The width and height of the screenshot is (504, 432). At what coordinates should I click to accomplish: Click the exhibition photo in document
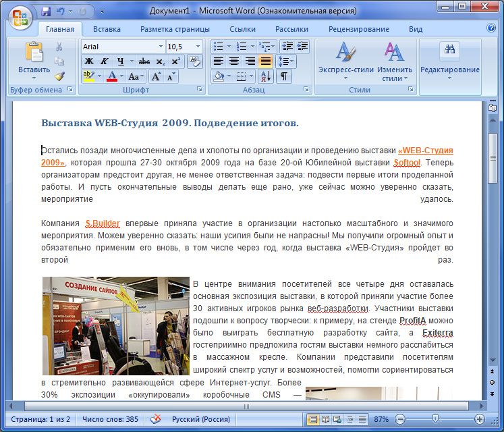click(116, 326)
